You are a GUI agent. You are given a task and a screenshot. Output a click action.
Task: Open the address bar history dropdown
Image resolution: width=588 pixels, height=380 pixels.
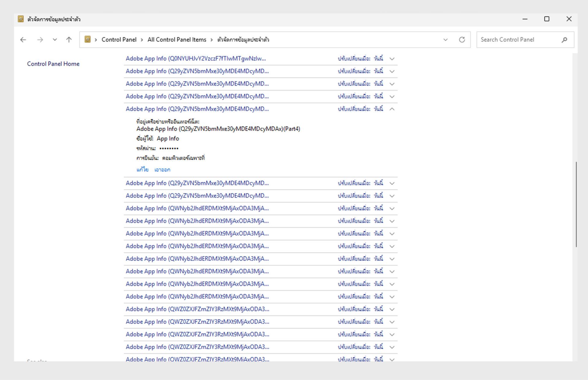445,40
